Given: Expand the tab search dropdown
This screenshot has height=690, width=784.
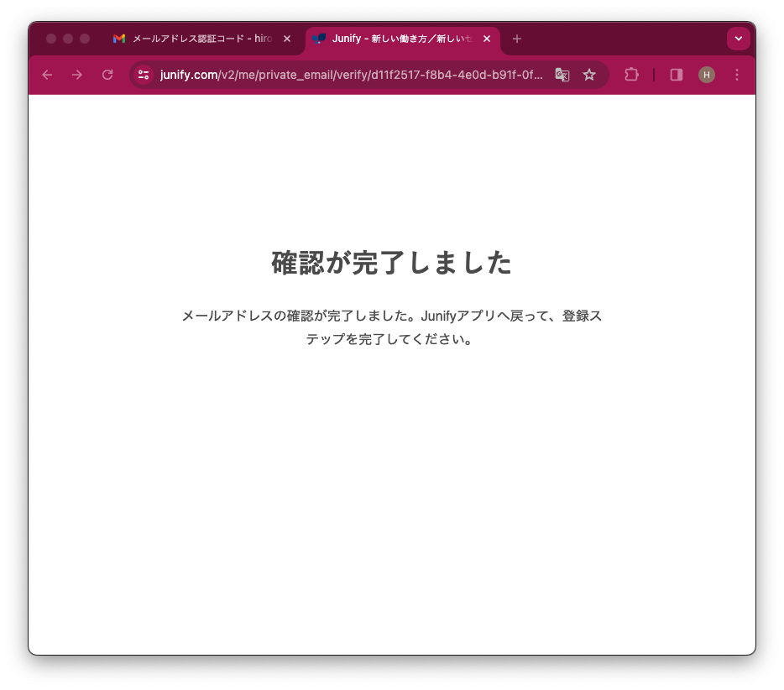Looking at the screenshot, I should (x=739, y=39).
